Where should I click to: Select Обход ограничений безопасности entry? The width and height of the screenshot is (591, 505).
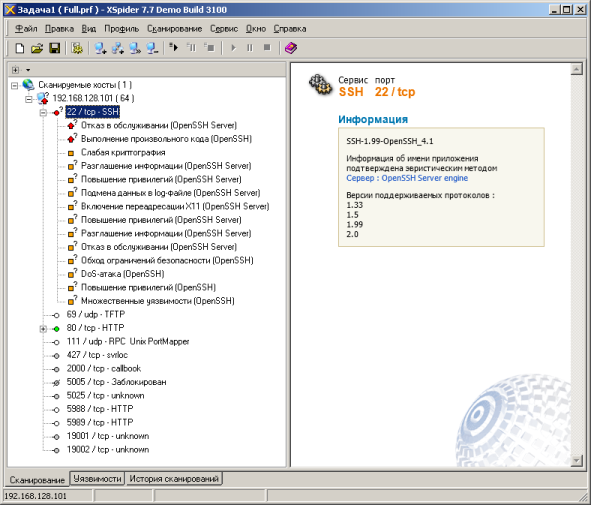click(x=167, y=260)
